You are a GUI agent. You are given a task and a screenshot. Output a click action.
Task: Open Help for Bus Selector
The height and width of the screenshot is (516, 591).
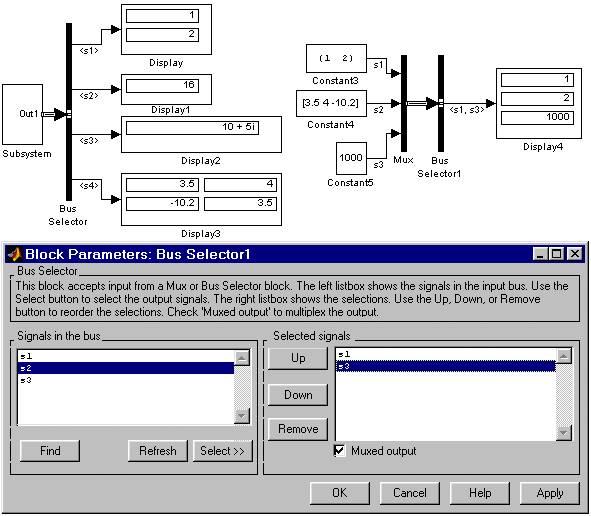pyautogui.click(x=480, y=493)
